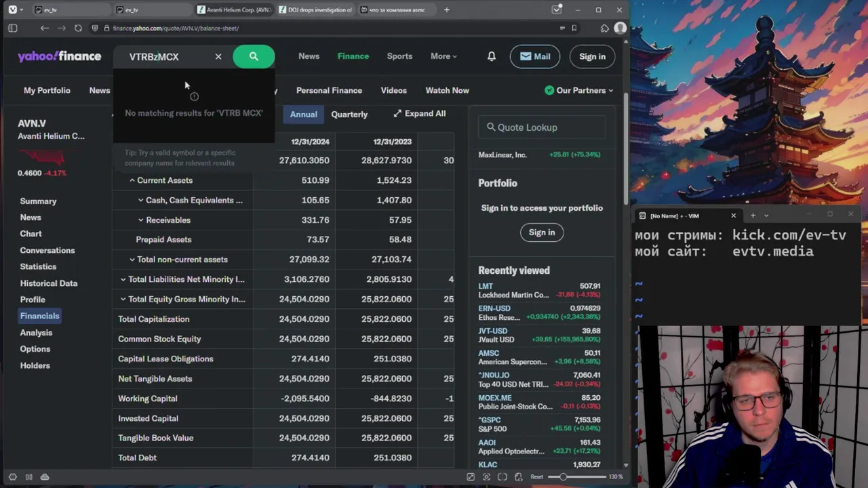868x488 pixels.
Task: Close the [No Name] - VIM tab
Action: [x=733, y=216]
